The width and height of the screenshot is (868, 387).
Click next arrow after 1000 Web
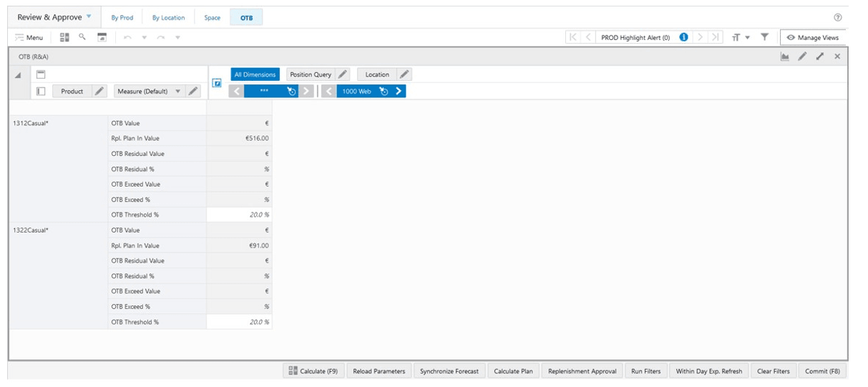point(399,92)
